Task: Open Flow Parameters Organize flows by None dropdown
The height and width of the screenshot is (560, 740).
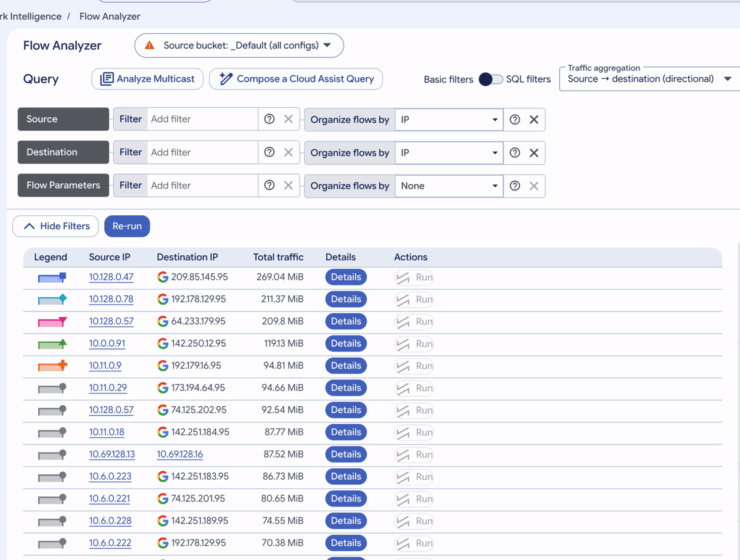Action: [449, 186]
